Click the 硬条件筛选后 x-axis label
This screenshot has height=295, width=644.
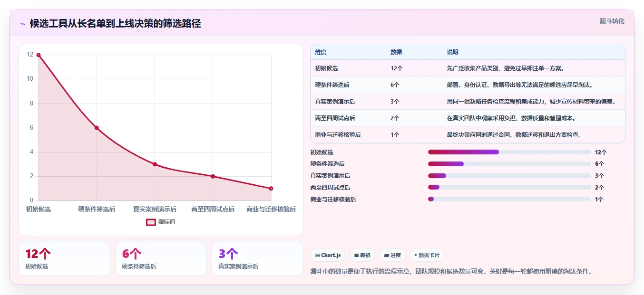[x=97, y=209]
